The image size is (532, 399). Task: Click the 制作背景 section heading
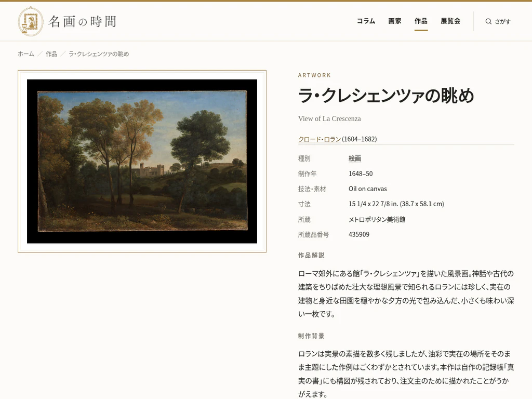311,336
